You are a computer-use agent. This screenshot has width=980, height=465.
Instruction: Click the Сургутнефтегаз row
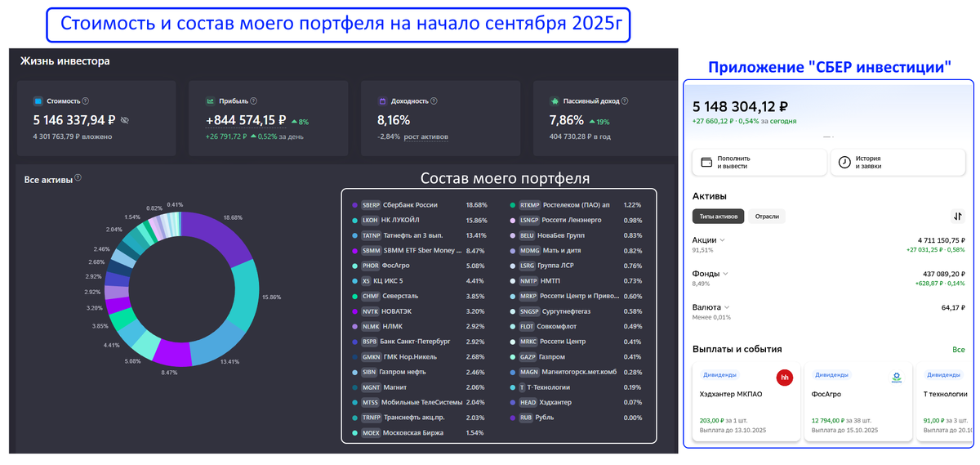point(577,311)
